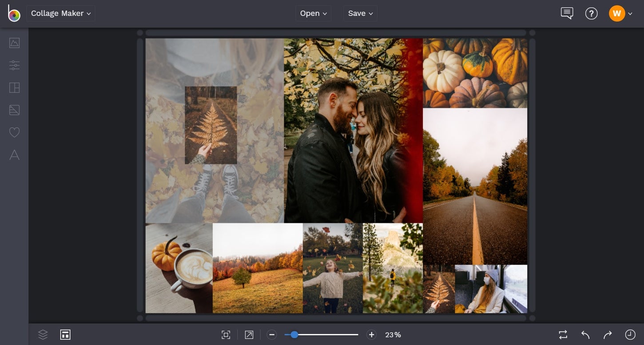Click the fit-to-screen zoom icon

(226, 334)
